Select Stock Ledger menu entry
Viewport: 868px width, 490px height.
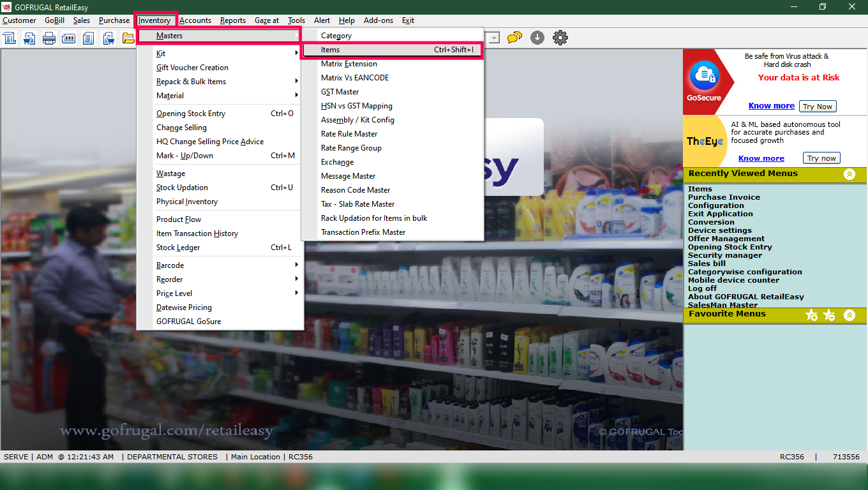(x=220, y=248)
